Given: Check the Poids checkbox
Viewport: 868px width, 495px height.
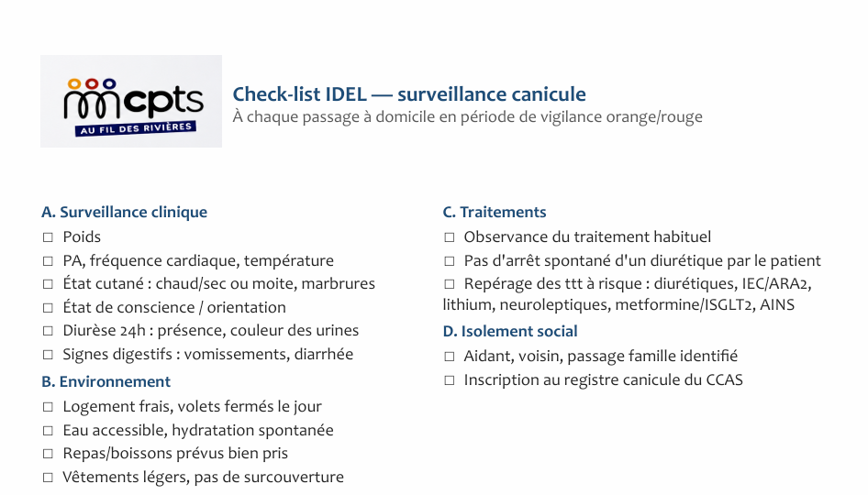Looking at the screenshot, I should (x=48, y=237).
